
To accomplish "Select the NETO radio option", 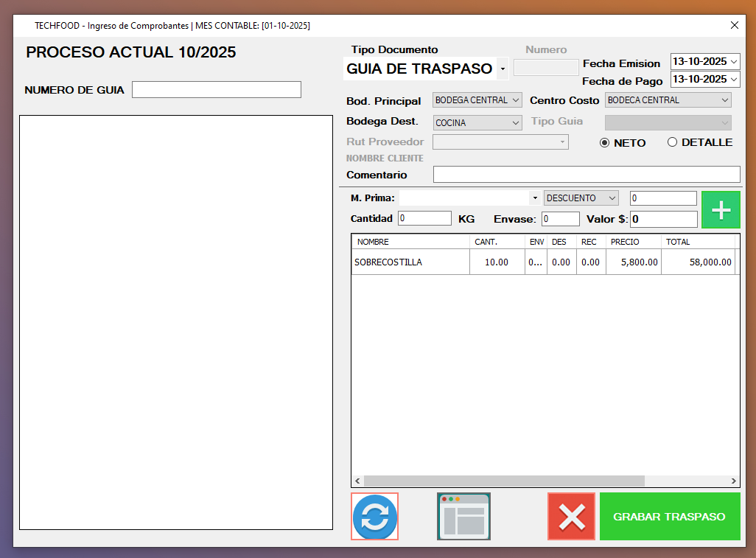I will [606, 143].
